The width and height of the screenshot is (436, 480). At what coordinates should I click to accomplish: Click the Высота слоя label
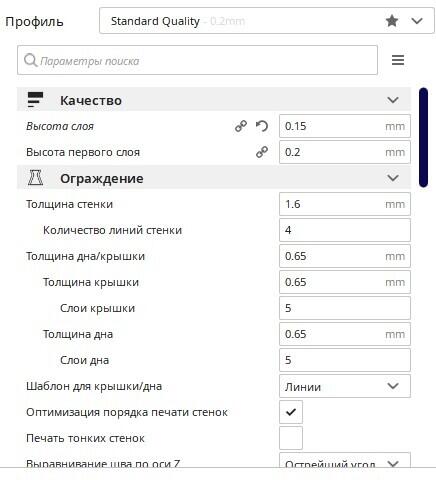[60, 126]
